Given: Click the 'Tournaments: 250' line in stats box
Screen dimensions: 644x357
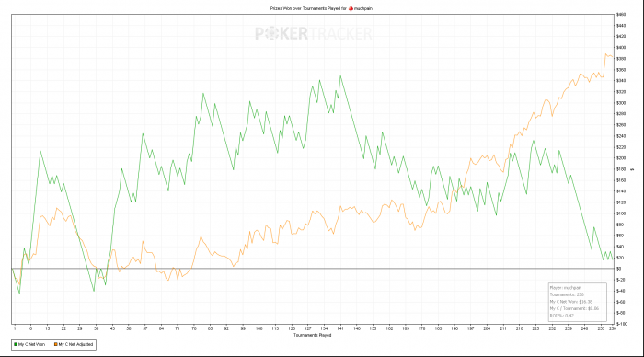Looking at the screenshot, I should 567,294.
